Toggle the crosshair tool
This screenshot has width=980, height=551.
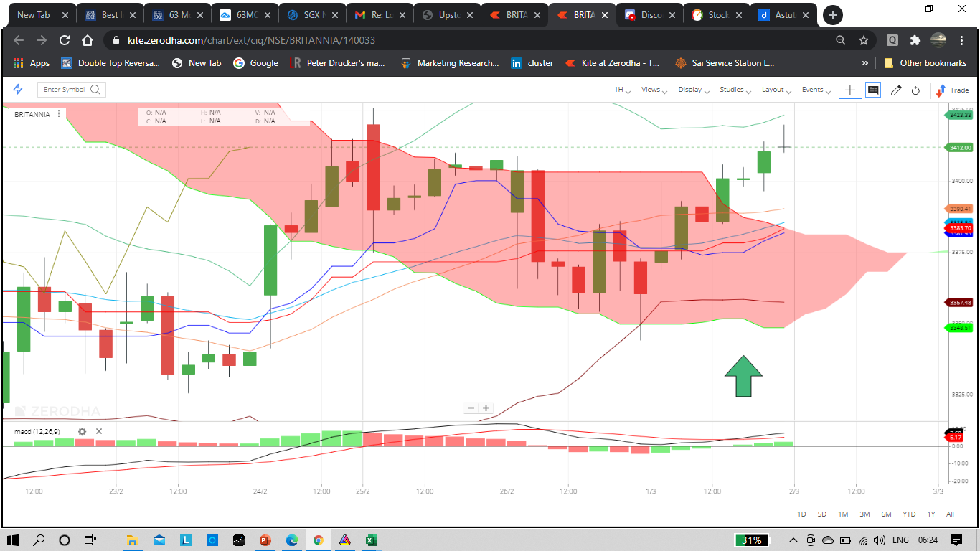pos(850,90)
